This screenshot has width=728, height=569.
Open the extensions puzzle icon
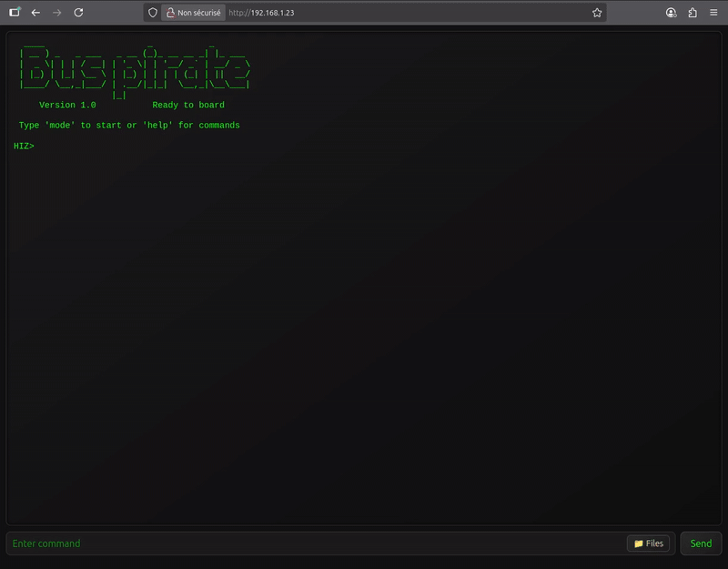(x=693, y=13)
